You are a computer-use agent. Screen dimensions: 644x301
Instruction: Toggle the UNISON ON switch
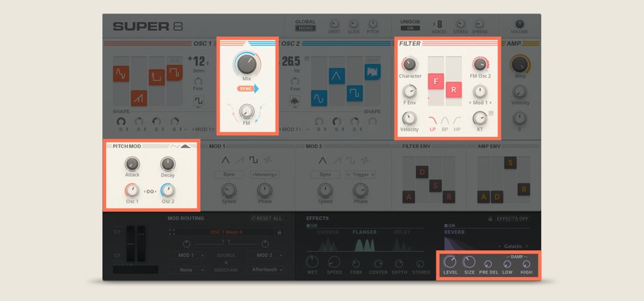point(410,28)
